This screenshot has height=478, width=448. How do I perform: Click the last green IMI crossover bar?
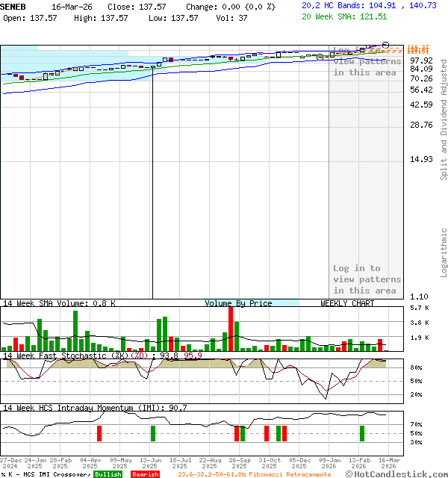(x=362, y=433)
